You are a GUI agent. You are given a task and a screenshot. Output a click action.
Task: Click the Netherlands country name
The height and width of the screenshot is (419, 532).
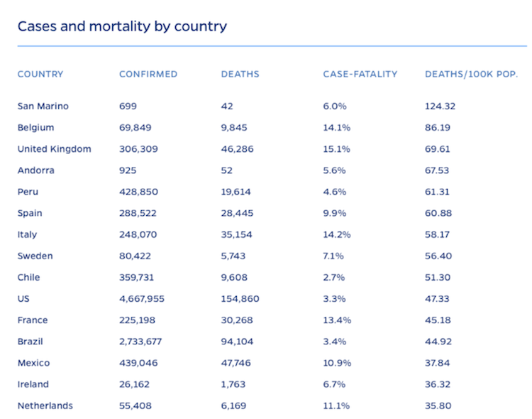click(x=45, y=406)
